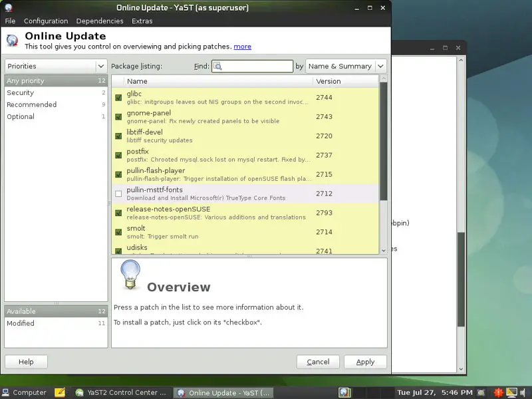The image size is (532, 399).
Task: Open the Name & Summary search filter dropdown
Action: (x=346, y=66)
